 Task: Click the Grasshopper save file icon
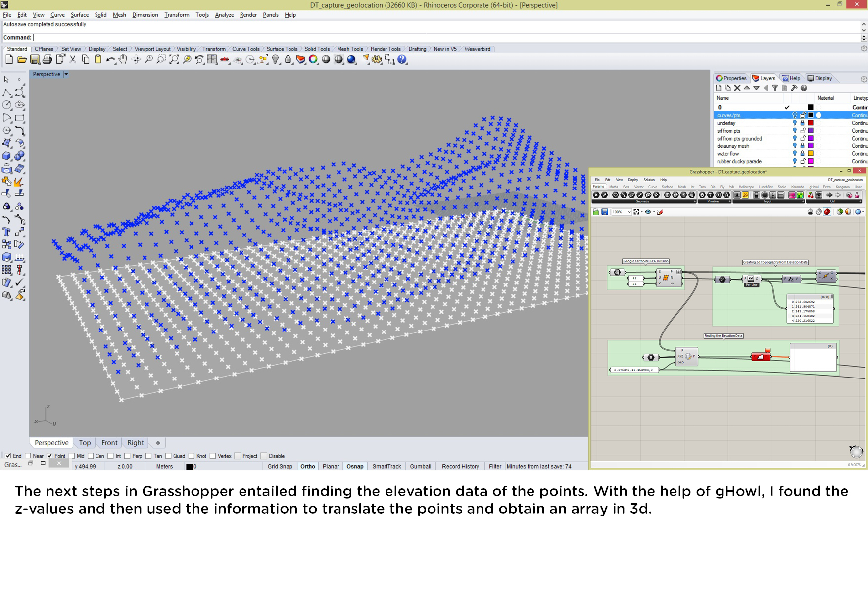click(x=605, y=212)
